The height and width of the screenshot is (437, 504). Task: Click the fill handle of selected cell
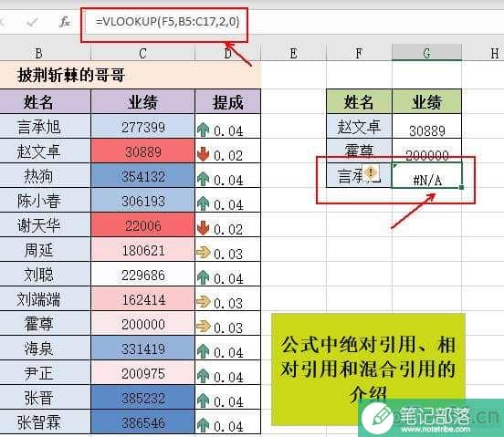click(x=462, y=187)
